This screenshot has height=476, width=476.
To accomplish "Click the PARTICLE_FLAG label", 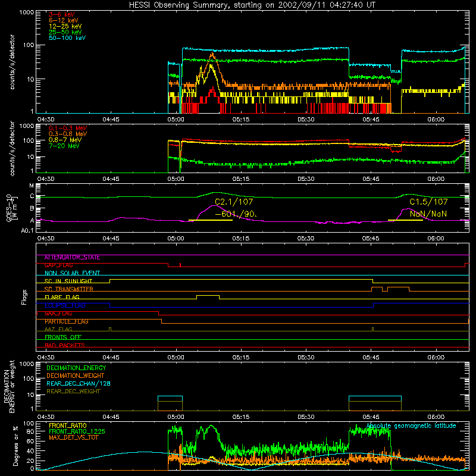I will pos(67,321).
